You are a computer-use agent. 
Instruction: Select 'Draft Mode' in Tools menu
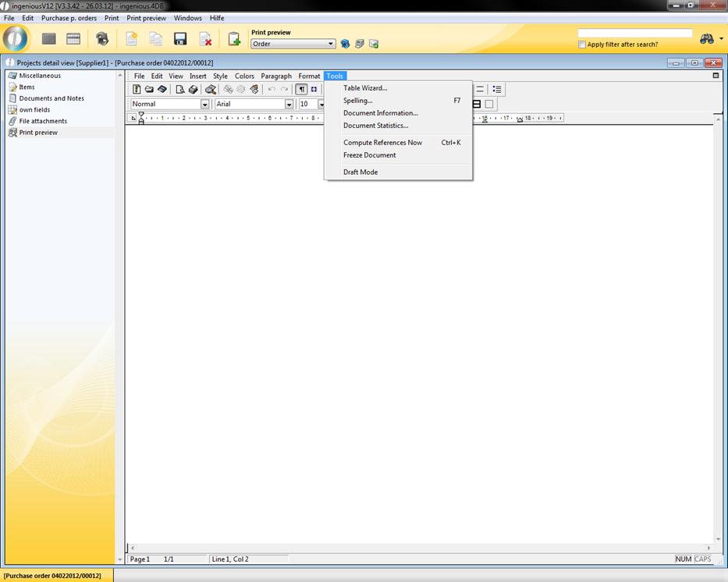(360, 172)
